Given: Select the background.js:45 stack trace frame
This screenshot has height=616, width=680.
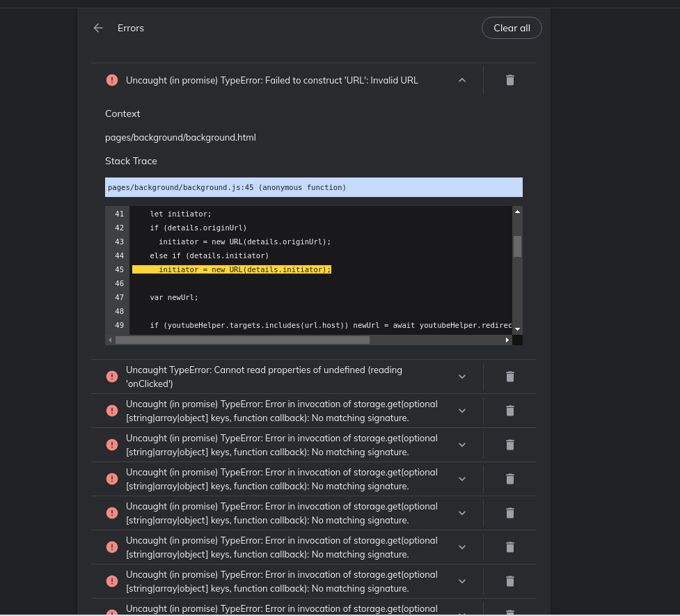Looking at the screenshot, I should pos(314,187).
